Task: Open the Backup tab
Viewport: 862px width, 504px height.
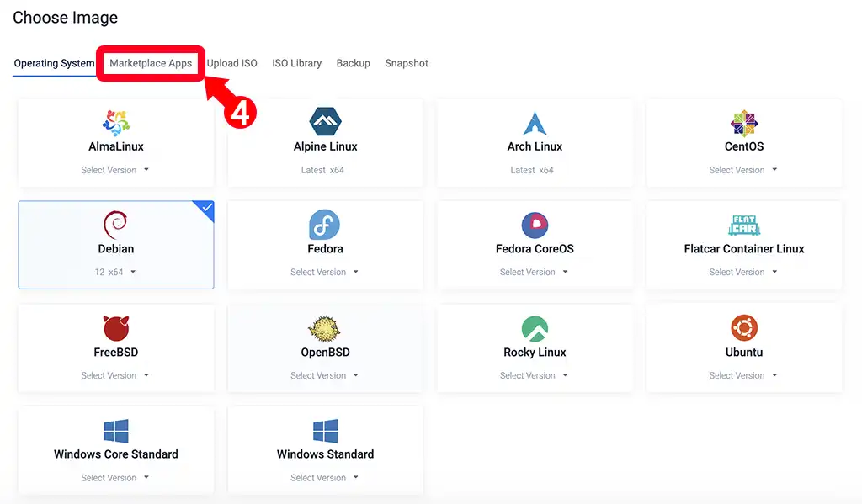Action: coord(353,63)
